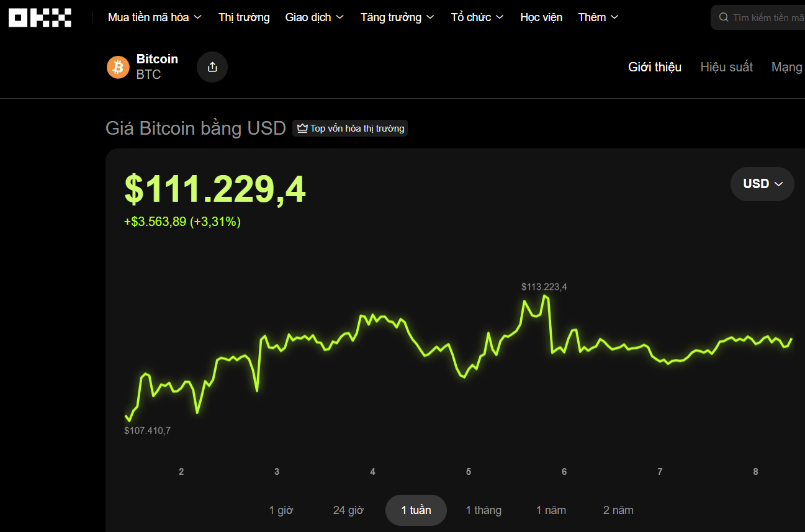Select the 1 tháng chart range
805x532 pixels.
(x=483, y=510)
